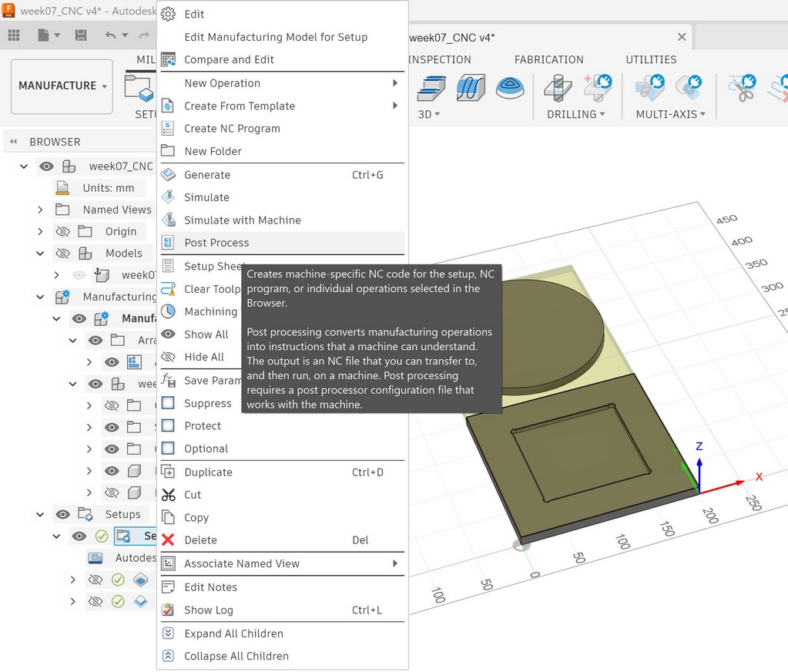Switch to the FABRICATION tab
788x672 pixels.
548,59
